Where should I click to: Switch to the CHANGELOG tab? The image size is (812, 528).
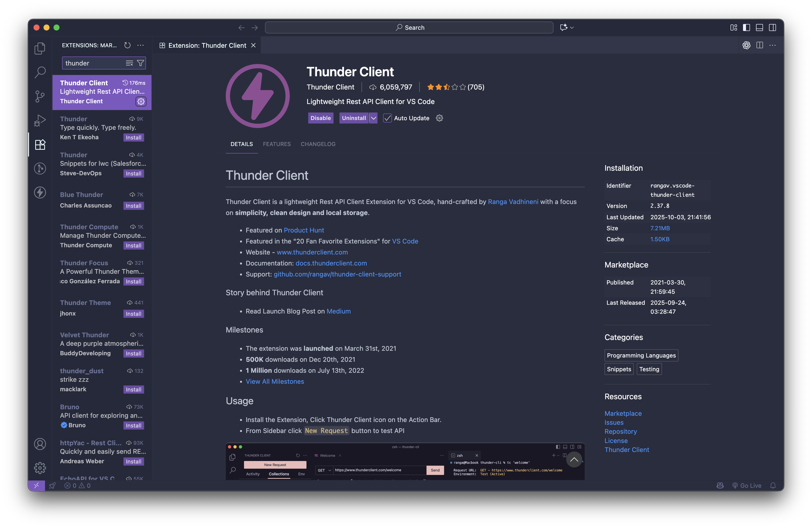coord(318,144)
